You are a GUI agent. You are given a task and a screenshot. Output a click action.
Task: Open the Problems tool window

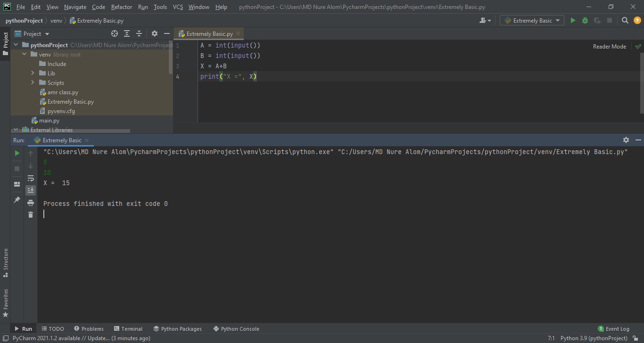point(89,328)
